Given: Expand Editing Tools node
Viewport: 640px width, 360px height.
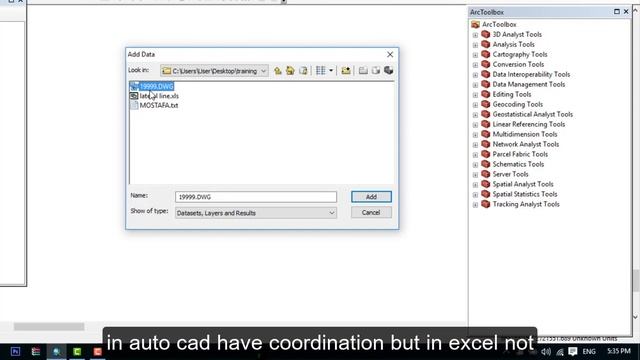Looking at the screenshot, I should tap(475, 95).
